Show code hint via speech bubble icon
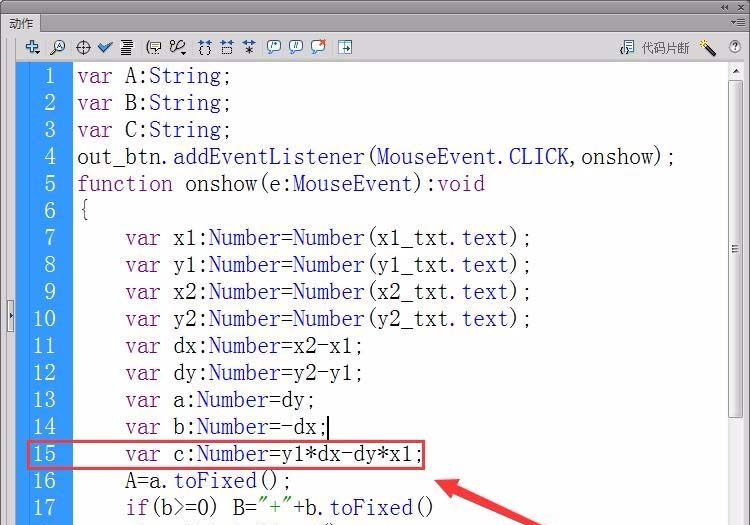This screenshot has width=750, height=525. pyautogui.click(x=154, y=47)
